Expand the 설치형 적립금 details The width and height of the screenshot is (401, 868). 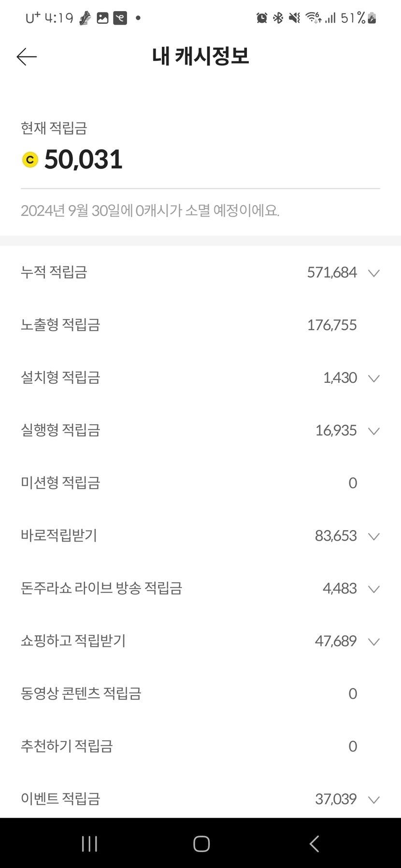373,378
